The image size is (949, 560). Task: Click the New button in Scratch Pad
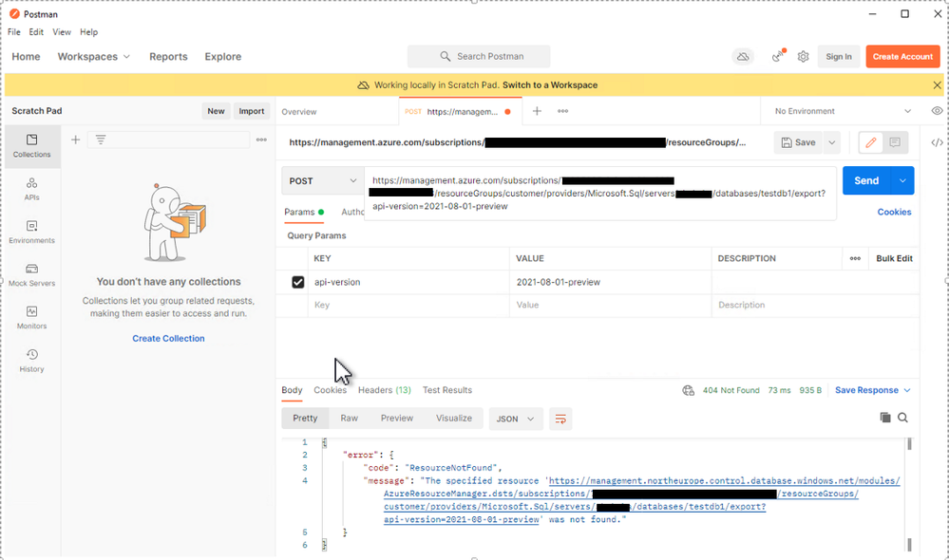coord(216,111)
